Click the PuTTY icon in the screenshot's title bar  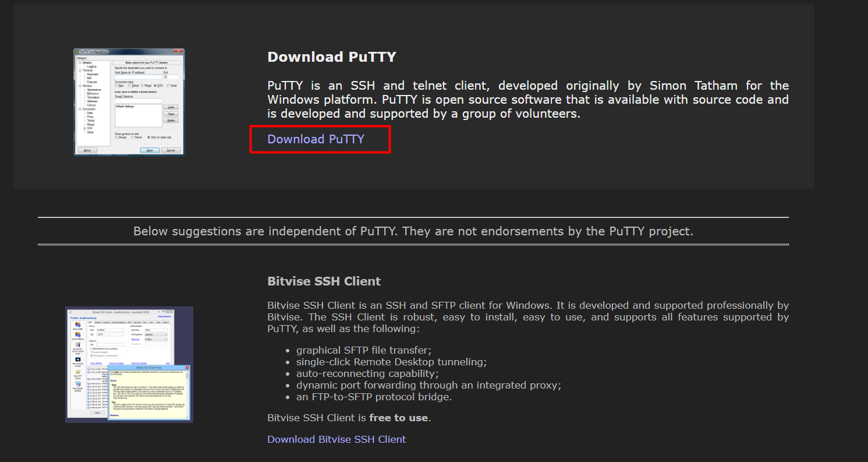tap(77, 52)
